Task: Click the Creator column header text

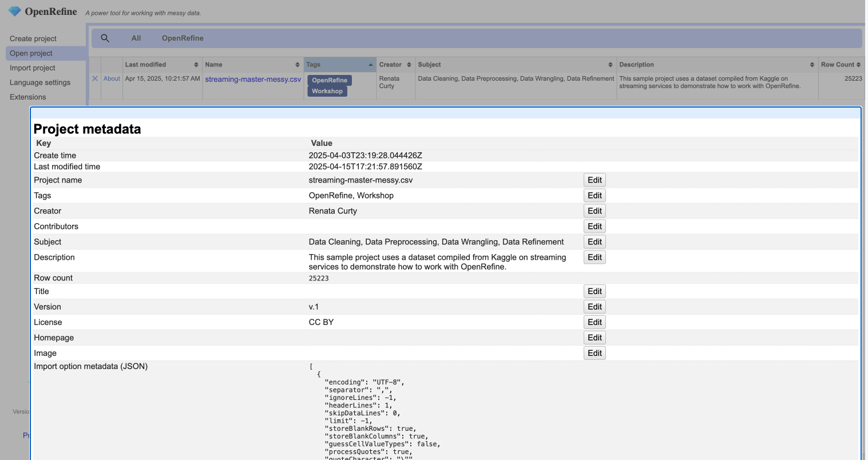Action: coord(390,65)
